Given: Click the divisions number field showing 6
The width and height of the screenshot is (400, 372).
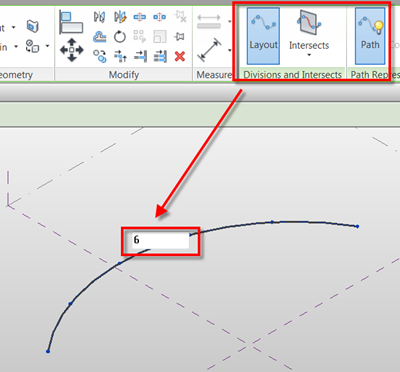Looking at the screenshot, I should tap(160, 240).
